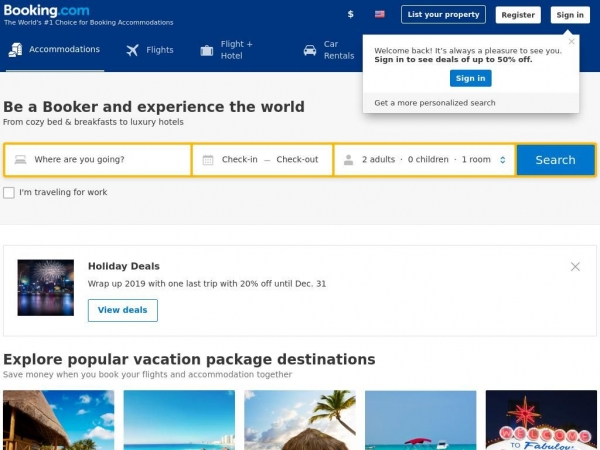The width and height of the screenshot is (600, 450).
Task: Switch to the Accommodations tab
Action: [x=55, y=50]
